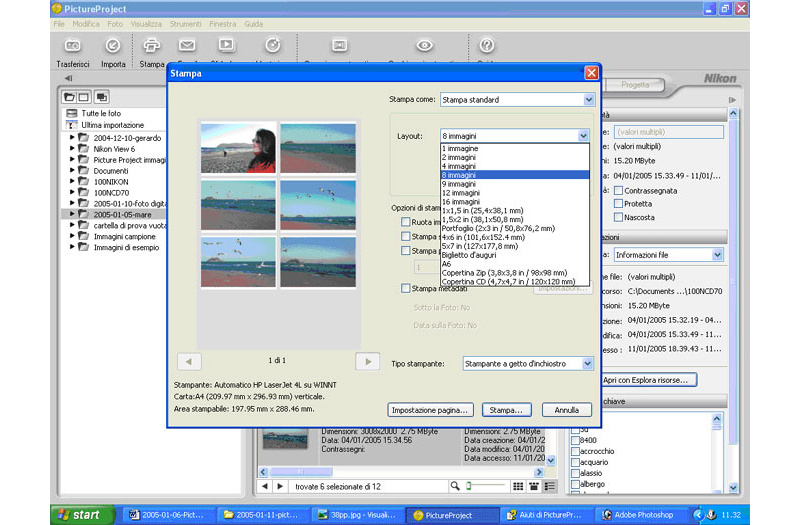
Task: Click the Impostazione pagina... button
Action: pos(430,410)
